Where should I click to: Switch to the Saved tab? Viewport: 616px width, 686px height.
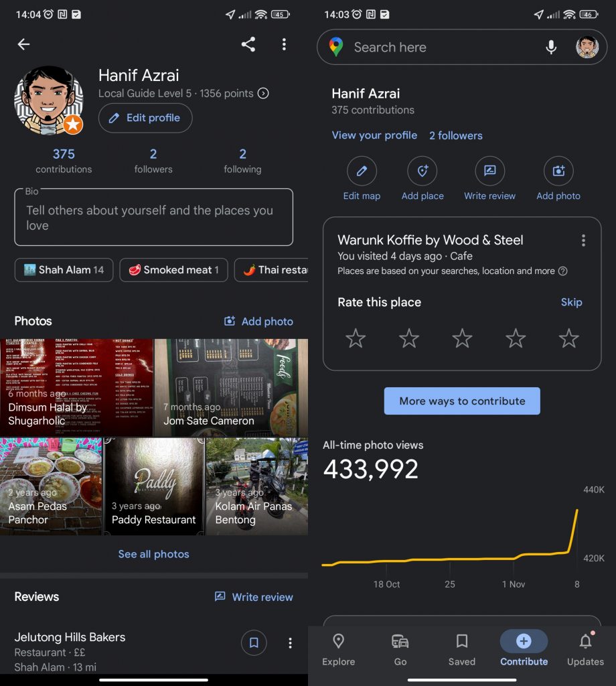pos(462,650)
